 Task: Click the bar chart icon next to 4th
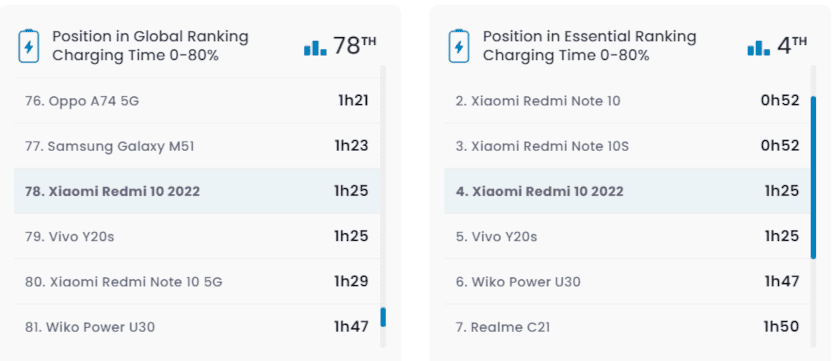pyautogui.click(x=759, y=47)
